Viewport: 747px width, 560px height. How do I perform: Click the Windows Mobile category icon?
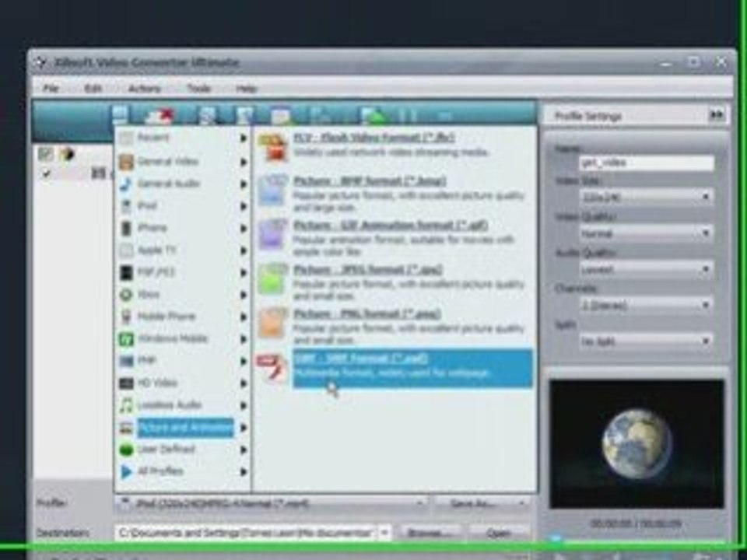coord(126,339)
